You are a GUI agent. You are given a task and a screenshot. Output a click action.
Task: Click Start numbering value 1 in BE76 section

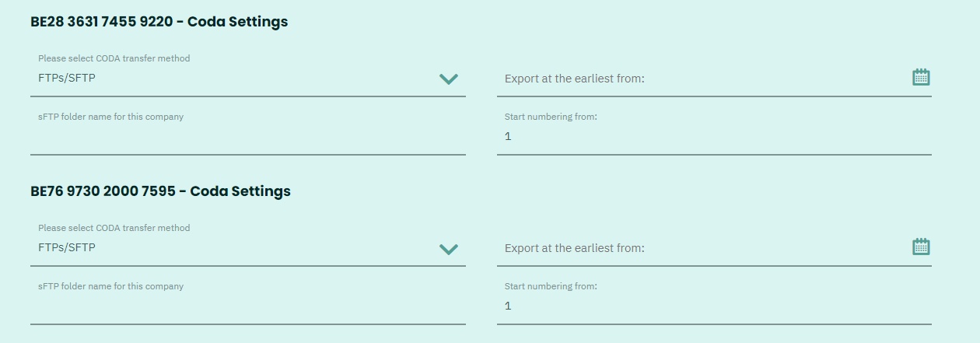coord(508,306)
